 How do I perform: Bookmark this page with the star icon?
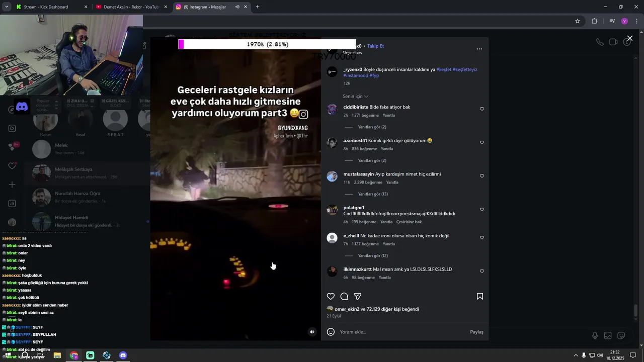click(x=578, y=21)
